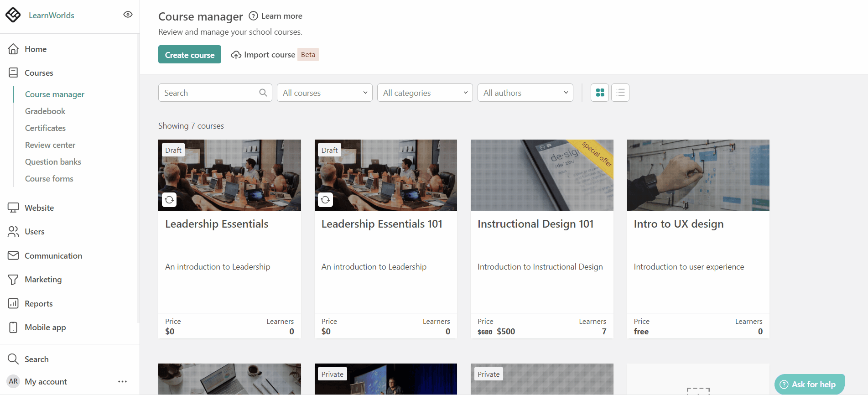Switch to list view

pos(620,93)
